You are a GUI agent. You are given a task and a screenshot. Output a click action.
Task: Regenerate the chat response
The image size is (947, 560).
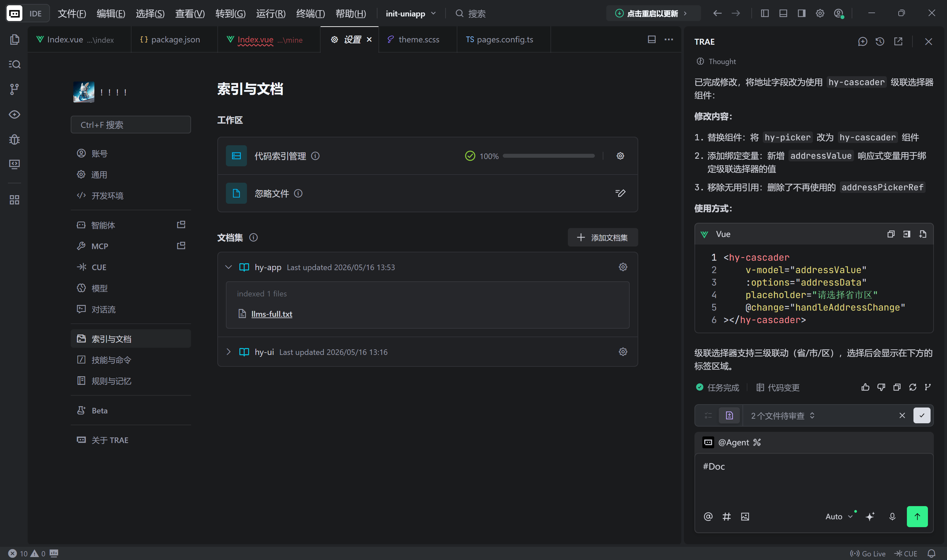click(x=913, y=387)
